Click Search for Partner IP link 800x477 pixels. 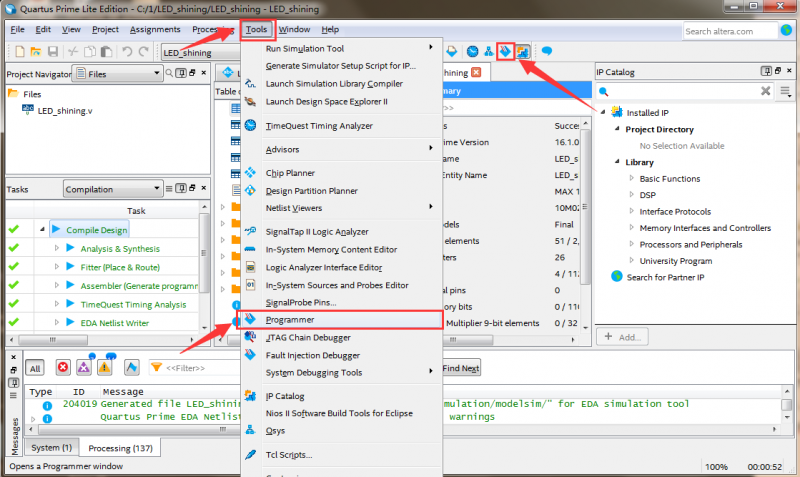(665, 277)
